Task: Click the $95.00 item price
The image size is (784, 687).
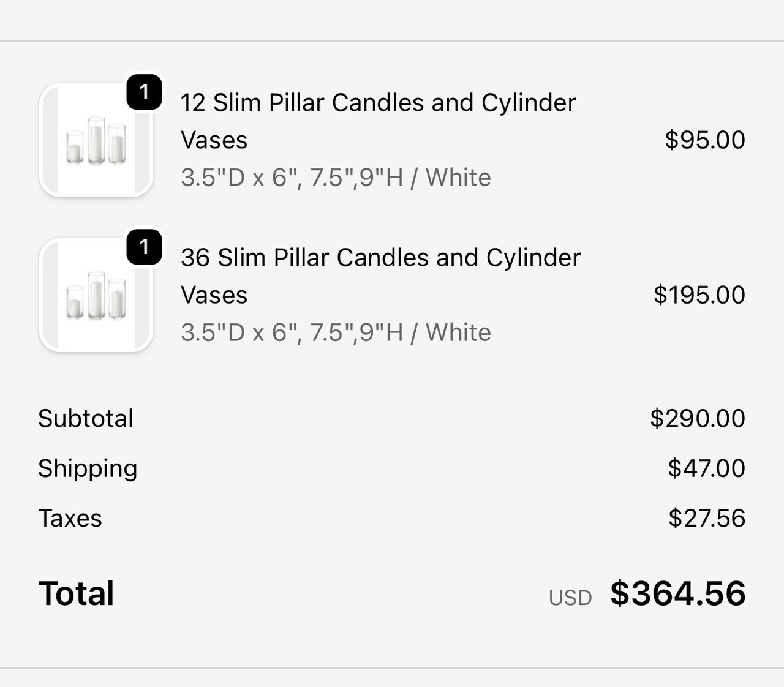Action: pos(705,140)
